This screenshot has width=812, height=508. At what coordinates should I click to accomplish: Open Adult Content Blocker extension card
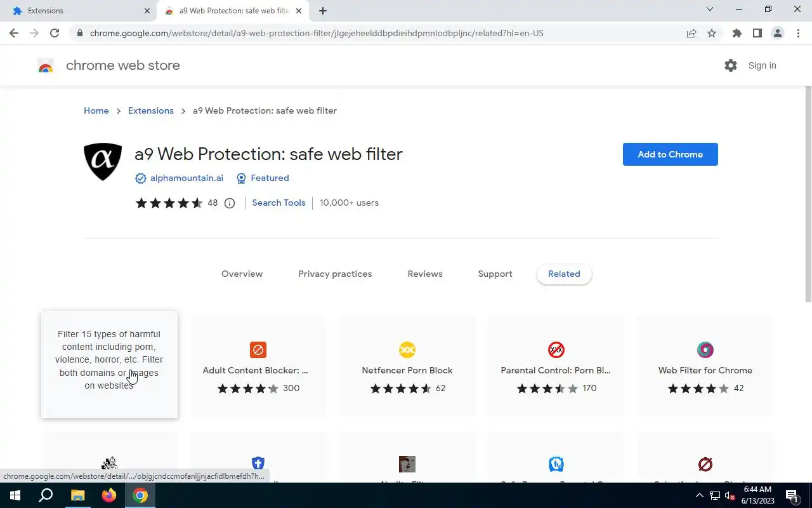point(258,366)
